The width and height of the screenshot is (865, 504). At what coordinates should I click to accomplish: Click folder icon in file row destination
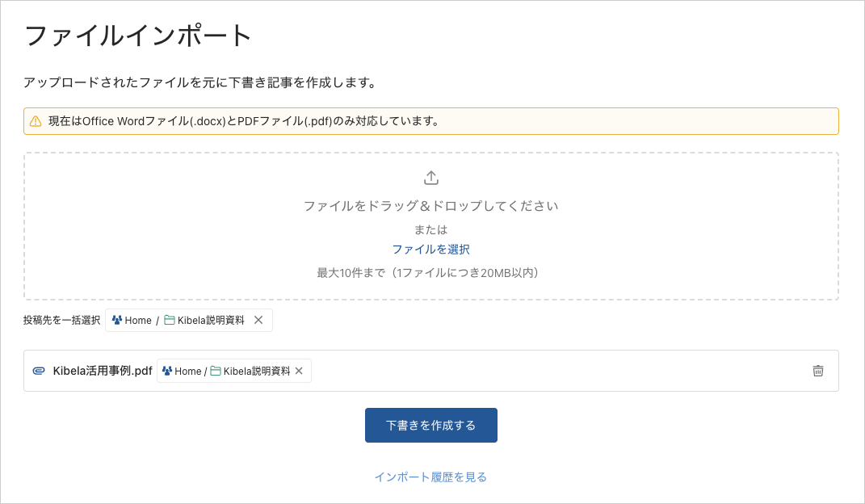(x=216, y=371)
